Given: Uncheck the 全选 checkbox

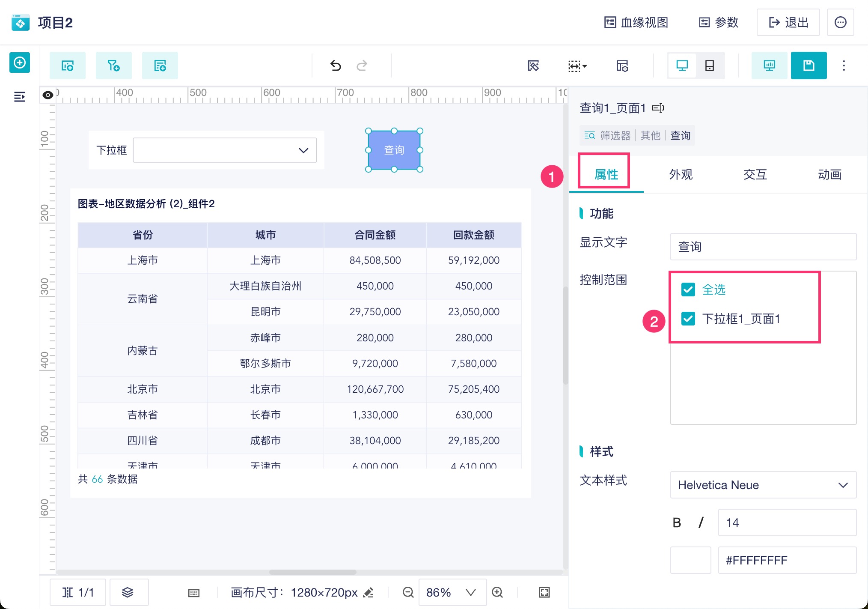Looking at the screenshot, I should [688, 290].
